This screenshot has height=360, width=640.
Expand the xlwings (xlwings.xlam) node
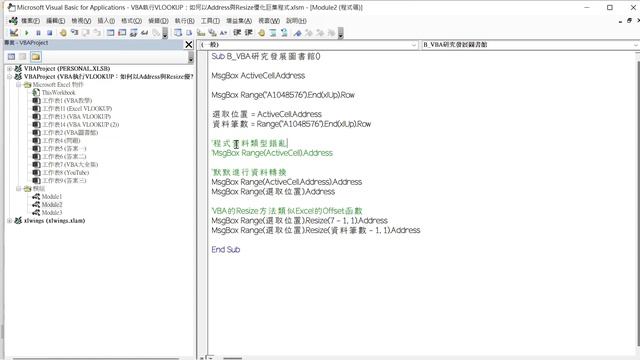tap(9, 220)
